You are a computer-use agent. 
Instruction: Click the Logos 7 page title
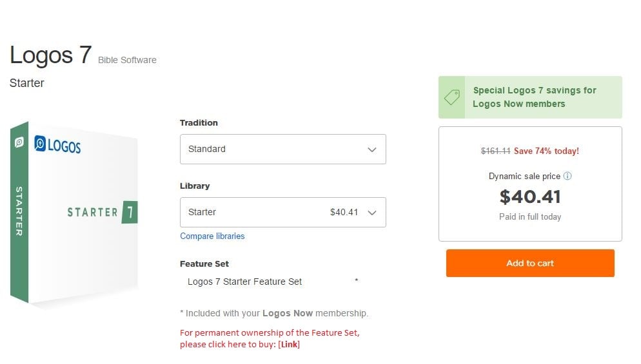coord(50,55)
